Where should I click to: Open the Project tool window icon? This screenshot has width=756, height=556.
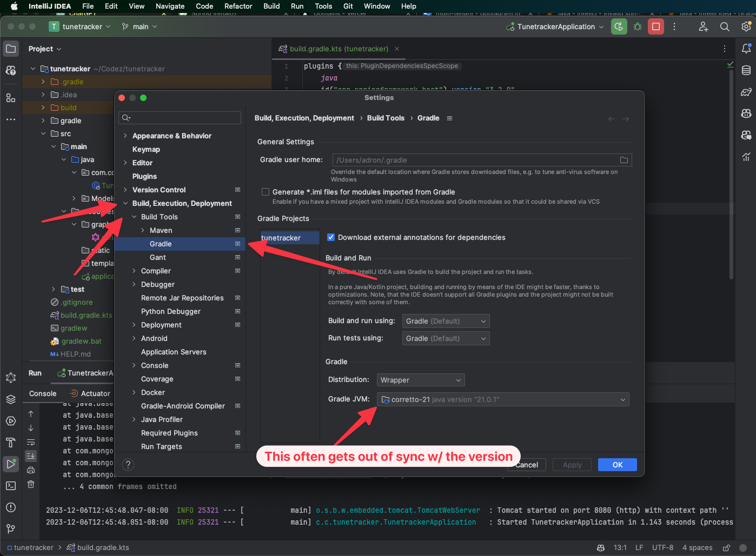[11, 49]
